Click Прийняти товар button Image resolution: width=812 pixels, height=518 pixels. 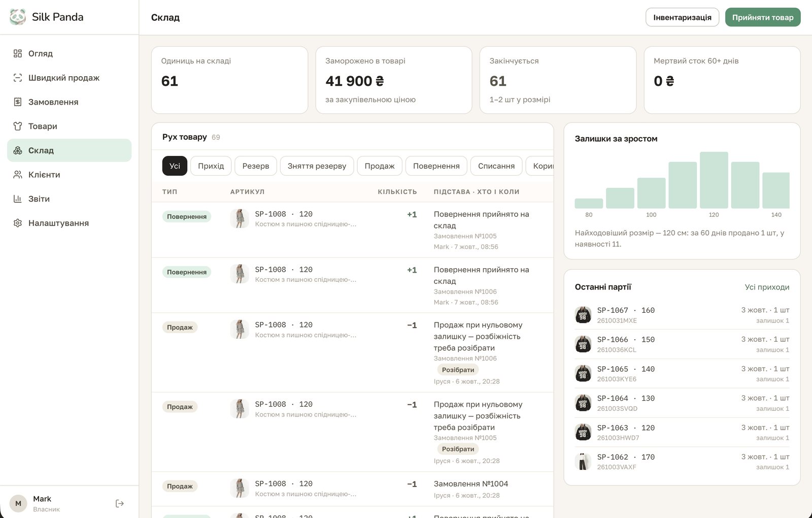point(763,17)
